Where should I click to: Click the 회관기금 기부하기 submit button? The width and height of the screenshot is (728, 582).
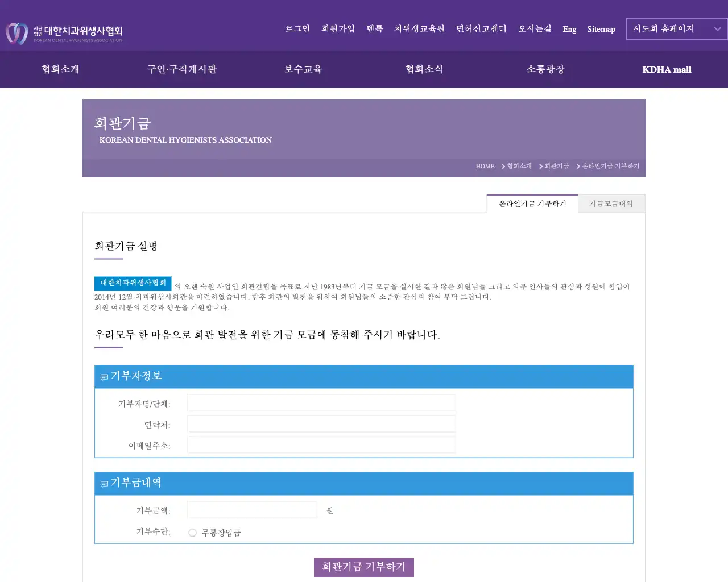click(x=364, y=567)
